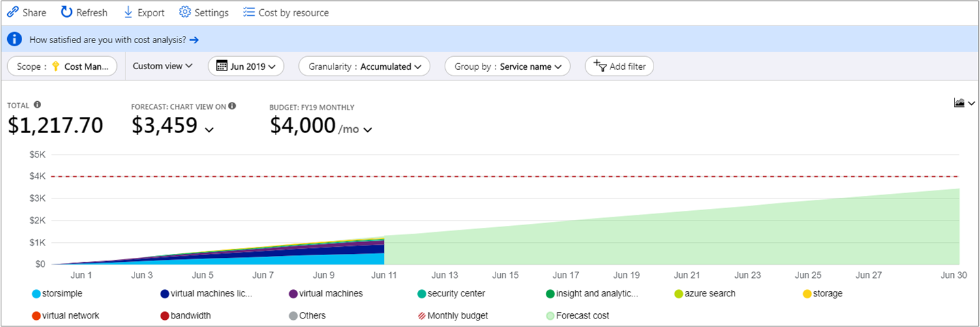The height and width of the screenshot is (327, 980).
Task: Expand the $3,459 forecast chevron
Action: pos(209,129)
